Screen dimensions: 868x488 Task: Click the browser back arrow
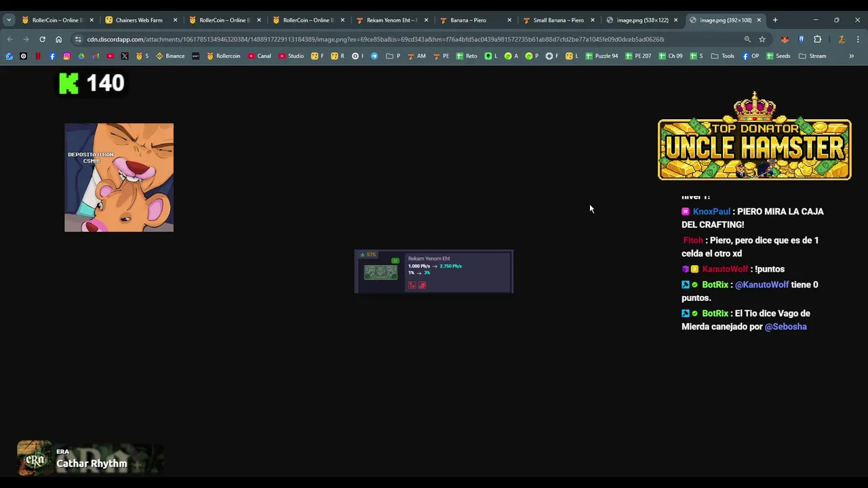9,39
